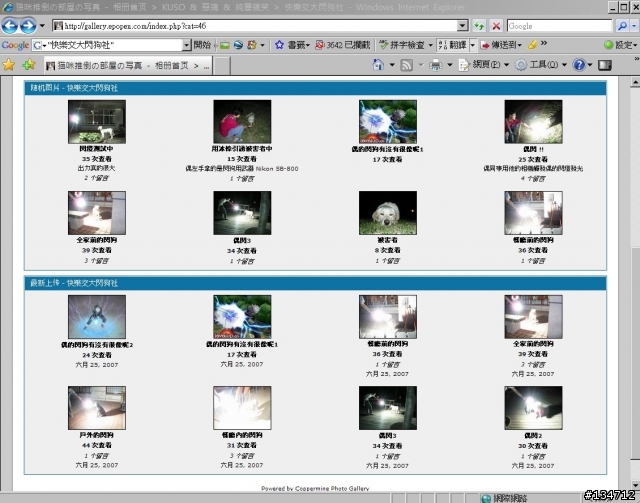The height and width of the screenshot is (503, 640).
Task: Open the 閃燈測試中 thumbnail in the random pictures section
Action: (x=97, y=122)
